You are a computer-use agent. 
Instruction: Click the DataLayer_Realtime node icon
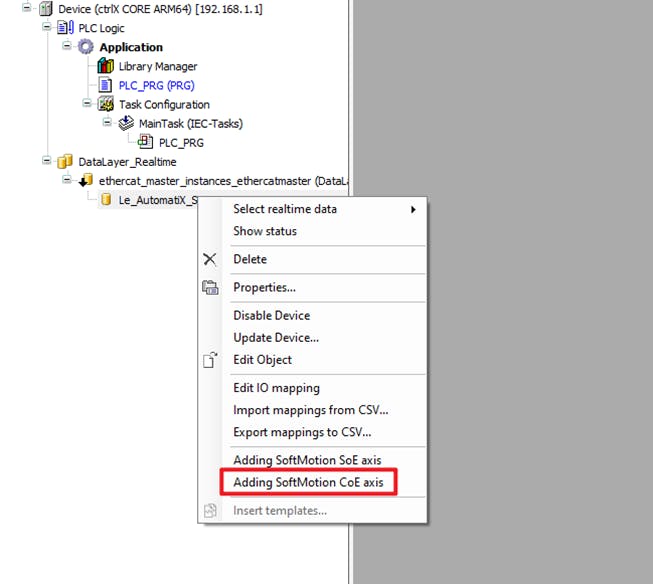pyautogui.click(x=66, y=161)
